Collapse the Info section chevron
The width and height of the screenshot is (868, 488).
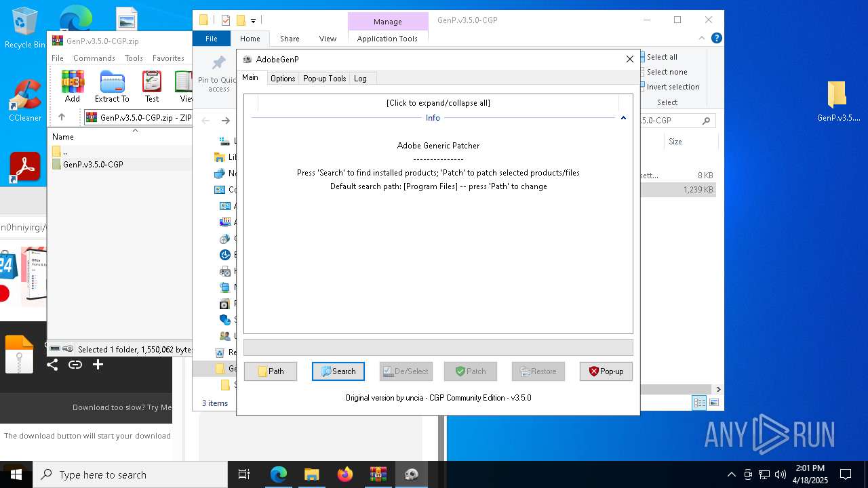pos(623,118)
